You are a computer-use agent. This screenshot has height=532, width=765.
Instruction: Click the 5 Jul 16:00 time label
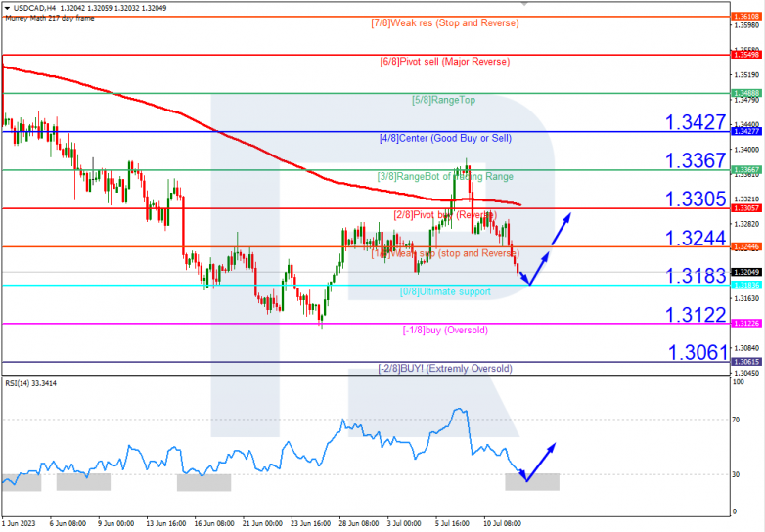pos(452,524)
